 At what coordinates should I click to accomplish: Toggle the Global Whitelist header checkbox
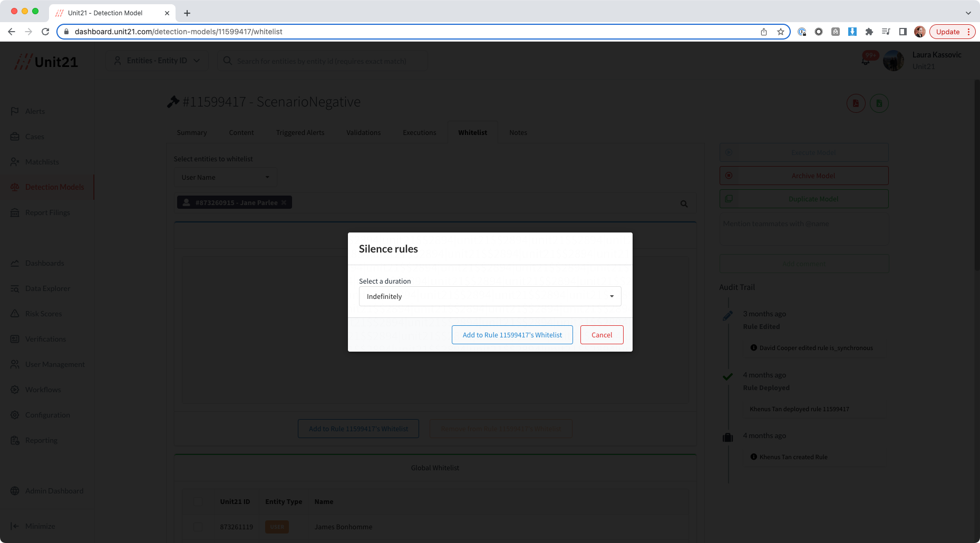click(x=198, y=501)
